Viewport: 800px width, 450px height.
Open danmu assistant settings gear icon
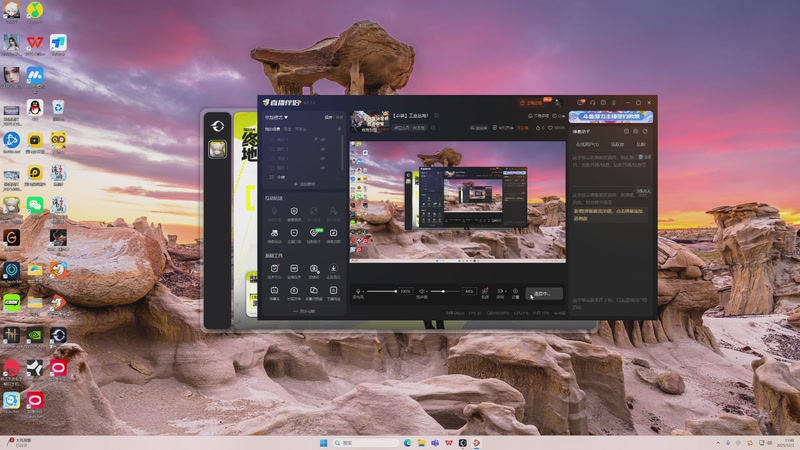pos(636,131)
